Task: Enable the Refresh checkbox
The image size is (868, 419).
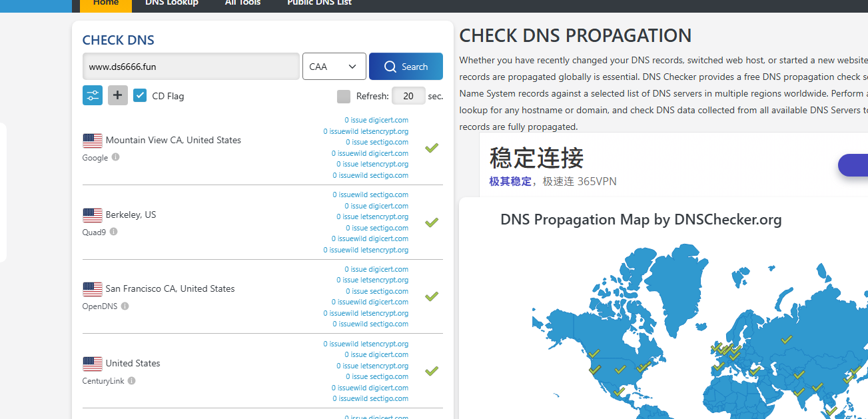Action: [x=344, y=96]
